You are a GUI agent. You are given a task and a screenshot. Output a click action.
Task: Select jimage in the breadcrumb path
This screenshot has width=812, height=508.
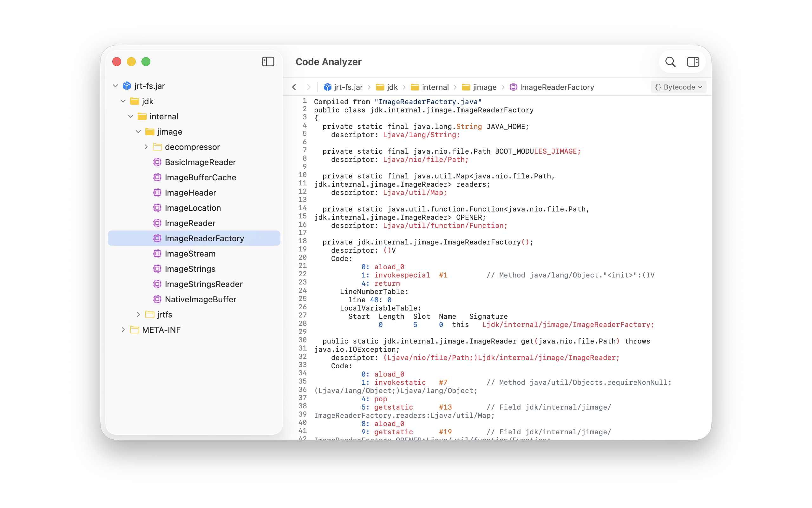[485, 87]
